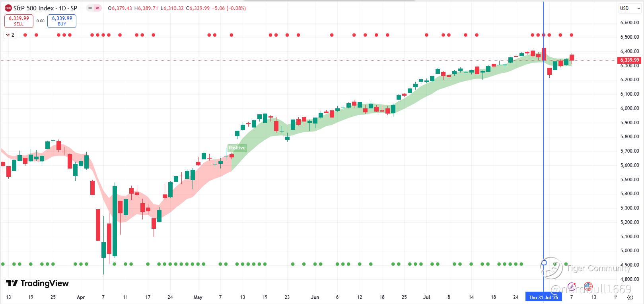Click the 6,000.00 price scale label
Image resolution: width=644 pixels, height=304 pixels.
pyautogui.click(x=629, y=108)
